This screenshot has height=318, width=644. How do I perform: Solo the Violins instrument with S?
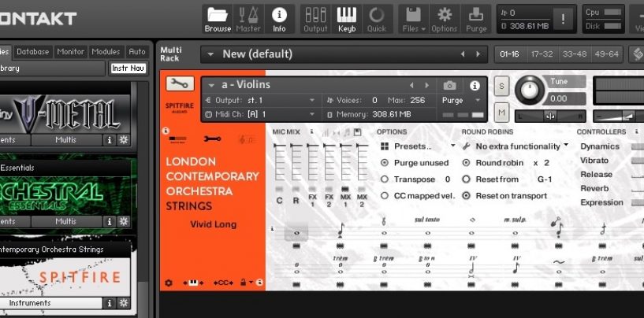click(501, 86)
